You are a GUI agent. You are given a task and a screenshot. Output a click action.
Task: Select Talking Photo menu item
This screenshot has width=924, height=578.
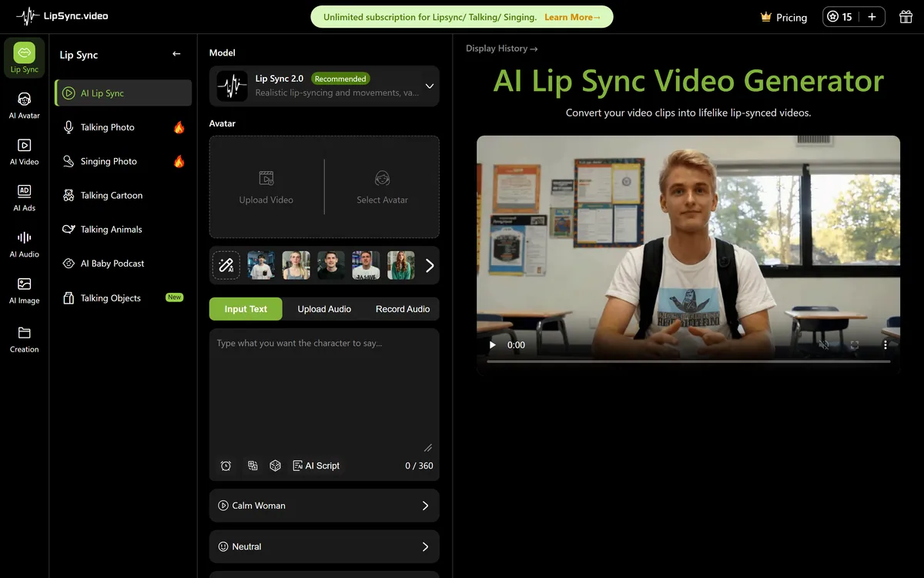[123, 127]
